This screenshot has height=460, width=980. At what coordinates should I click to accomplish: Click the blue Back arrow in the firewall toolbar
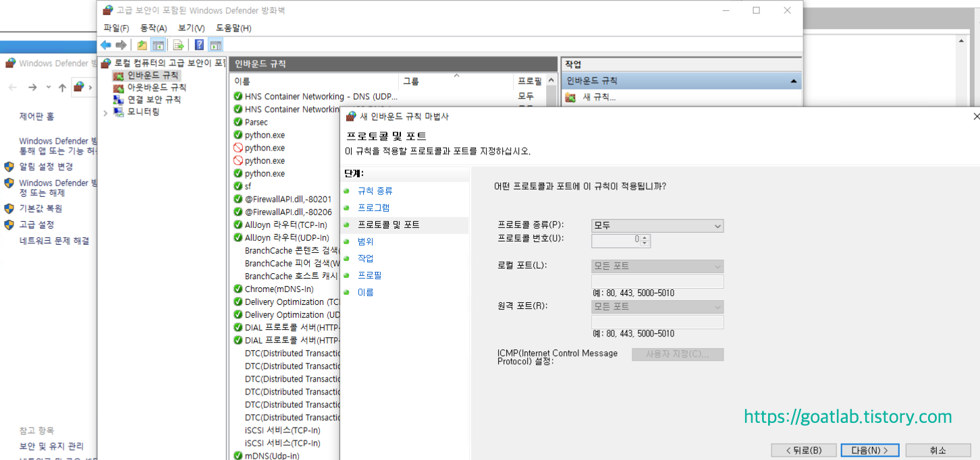tap(105, 45)
